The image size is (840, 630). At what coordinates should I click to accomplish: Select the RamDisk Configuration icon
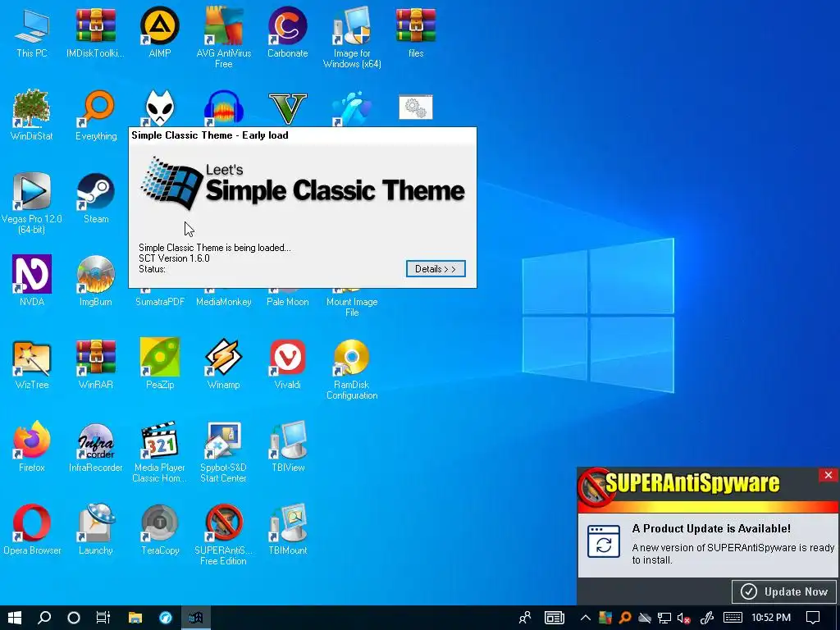coord(352,357)
